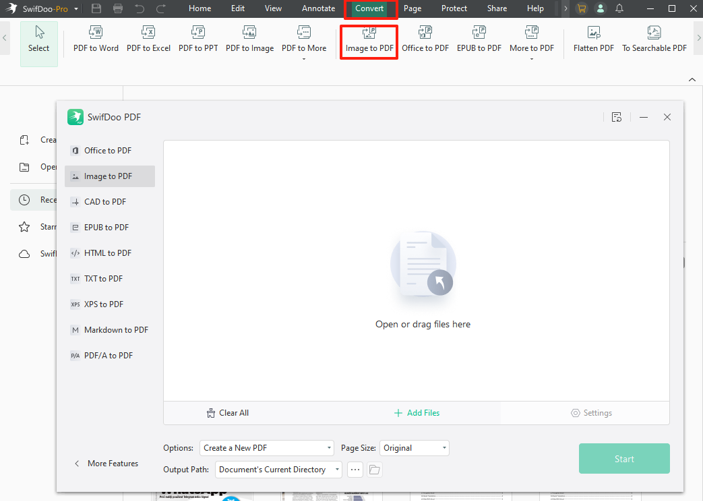Open Office to PDF in the ribbon
Image resolution: width=703 pixels, height=501 pixels.
point(425,39)
